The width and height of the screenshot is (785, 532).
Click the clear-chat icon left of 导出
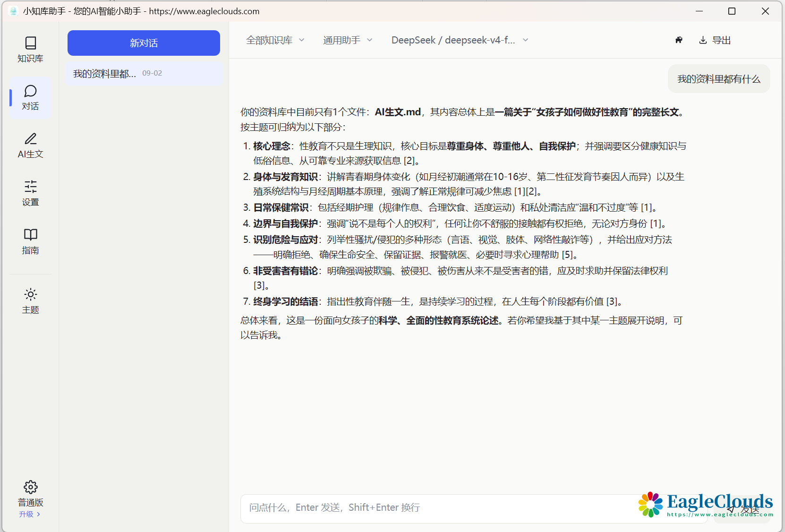click(679, 40)
